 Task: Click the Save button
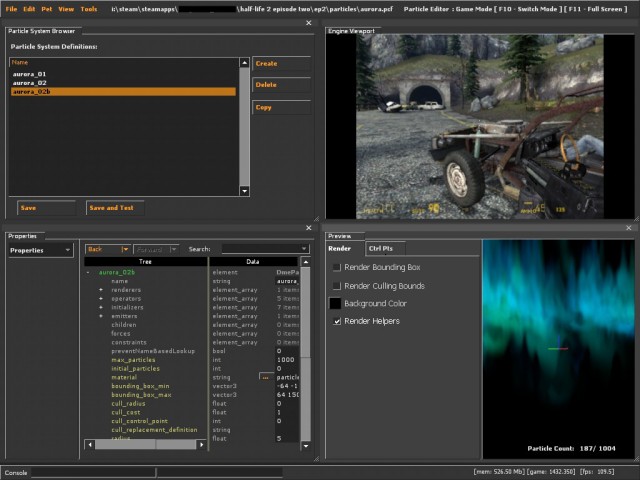[46, 208]
